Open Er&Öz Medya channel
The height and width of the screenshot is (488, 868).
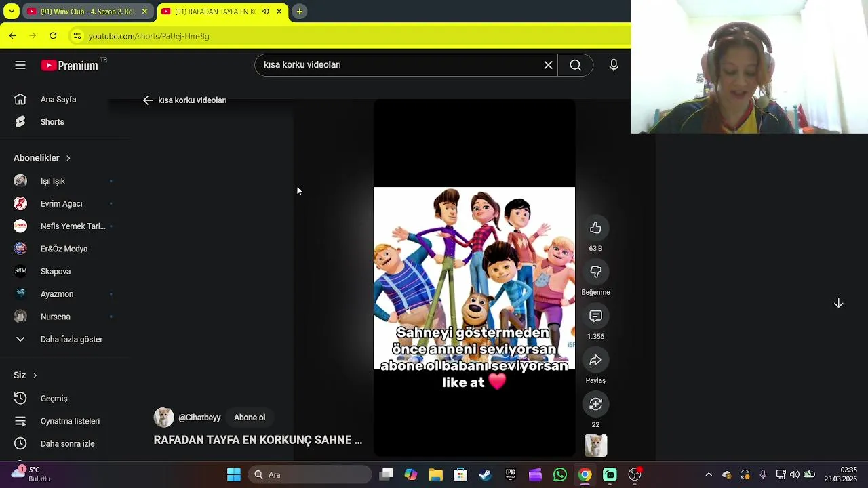click(64, 249)
